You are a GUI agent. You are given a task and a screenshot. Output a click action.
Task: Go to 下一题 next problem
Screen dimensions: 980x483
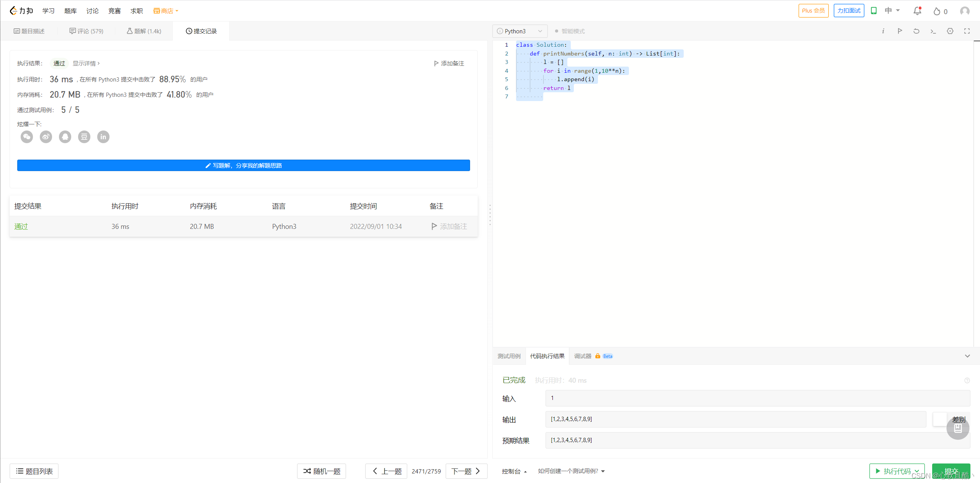click(x=465, y=471)
